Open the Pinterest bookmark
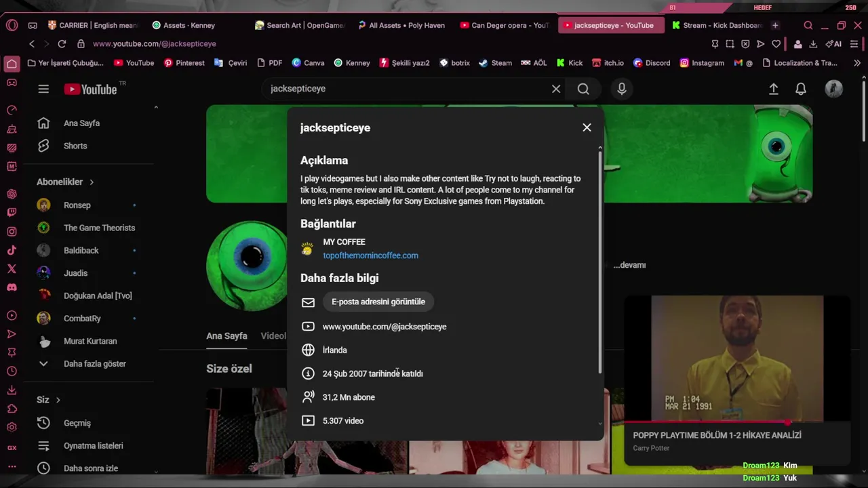The height and width of the screenshot is (488, 868). pyautogui.click(x=184, y=63)
